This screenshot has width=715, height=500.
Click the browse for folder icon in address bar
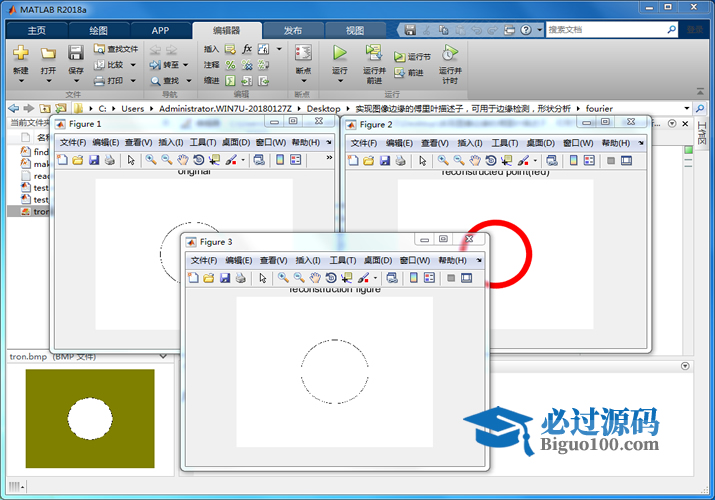tap(61, 108)
